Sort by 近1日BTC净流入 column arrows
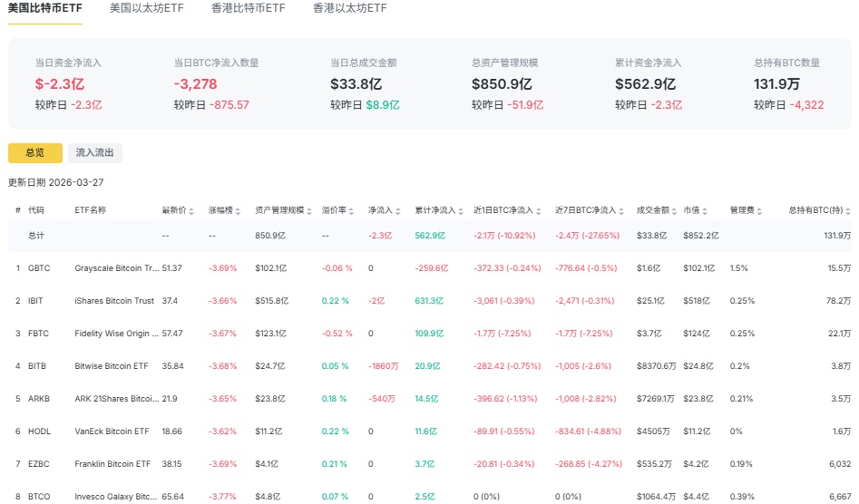859x504 pixels. (539, 211)
